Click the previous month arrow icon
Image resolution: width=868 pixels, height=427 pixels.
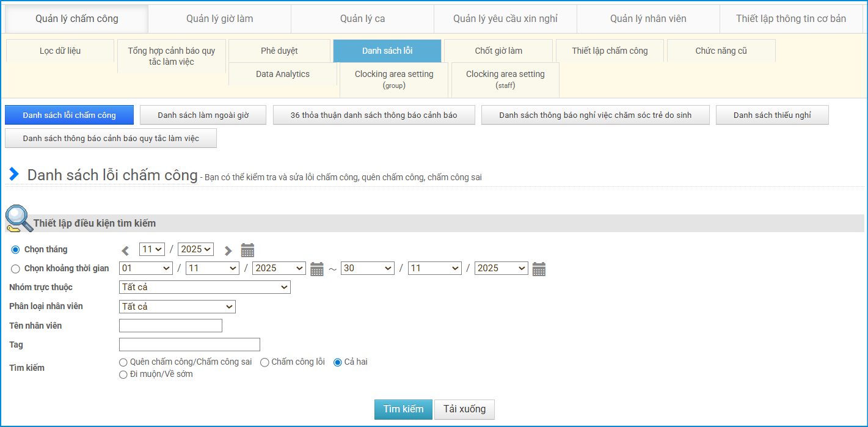(125, 250)
